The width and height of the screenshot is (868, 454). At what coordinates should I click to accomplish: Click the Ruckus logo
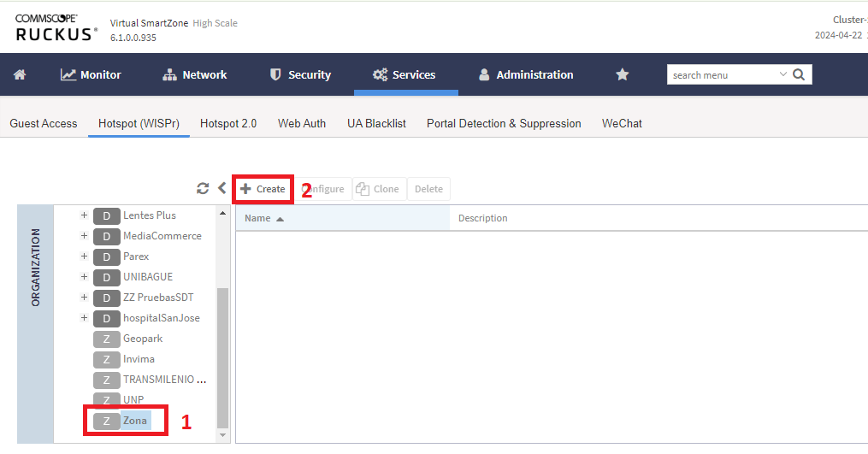pyautogui.click(x=56, y=27)
